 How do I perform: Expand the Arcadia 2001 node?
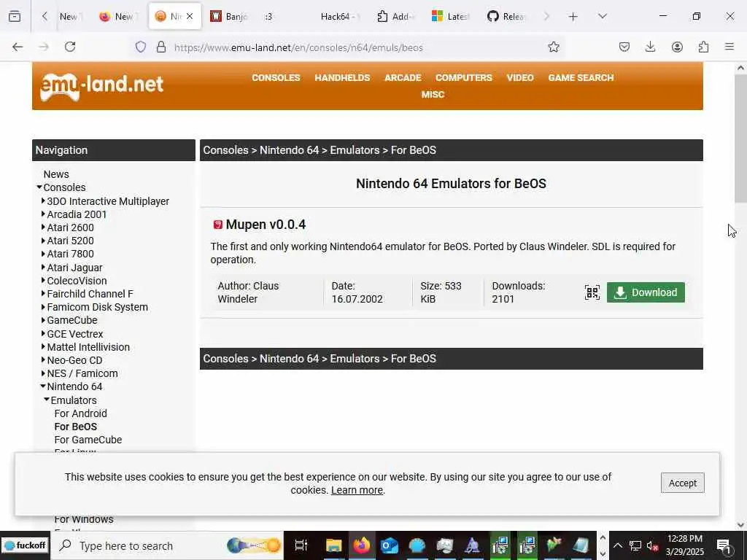point(43,214)
